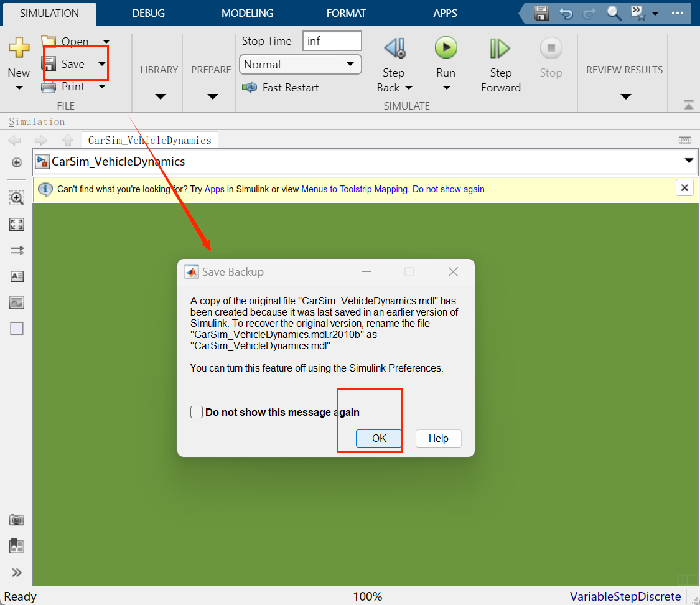Select the CarSim_VehicleDynamics model tab
Screen dimensions: 700x605
point(149,140)
